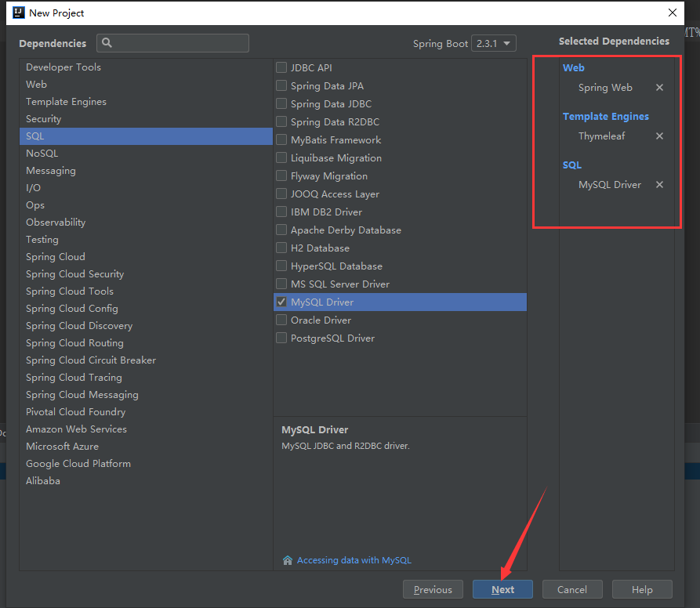
Task: Tick MS SQL Server Driver checkbox
Action: (281, 284)
